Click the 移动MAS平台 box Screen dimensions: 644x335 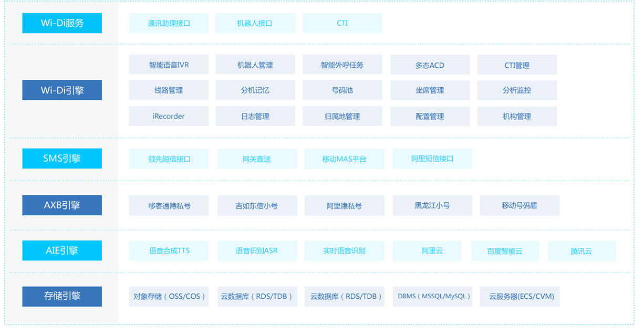point(344,159)
